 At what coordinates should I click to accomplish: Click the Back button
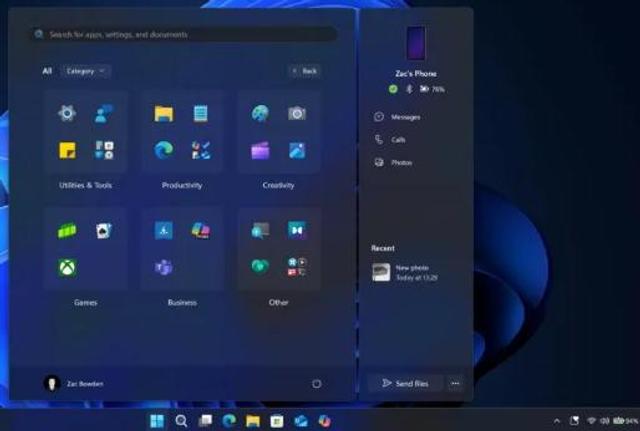pos(304,71)
